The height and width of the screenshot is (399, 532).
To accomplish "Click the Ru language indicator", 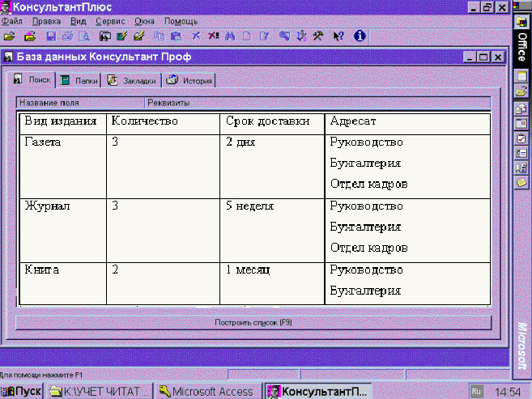I will click(475, 392).
